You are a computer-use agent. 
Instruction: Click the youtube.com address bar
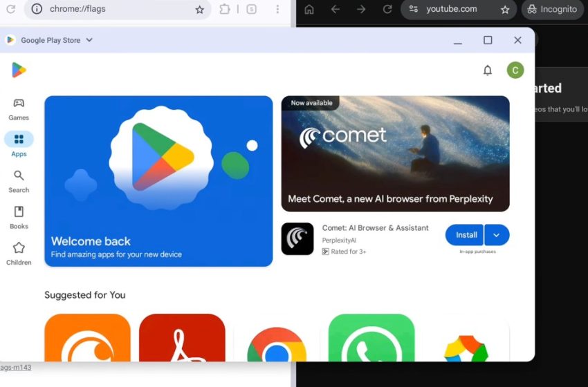point(459,10)
